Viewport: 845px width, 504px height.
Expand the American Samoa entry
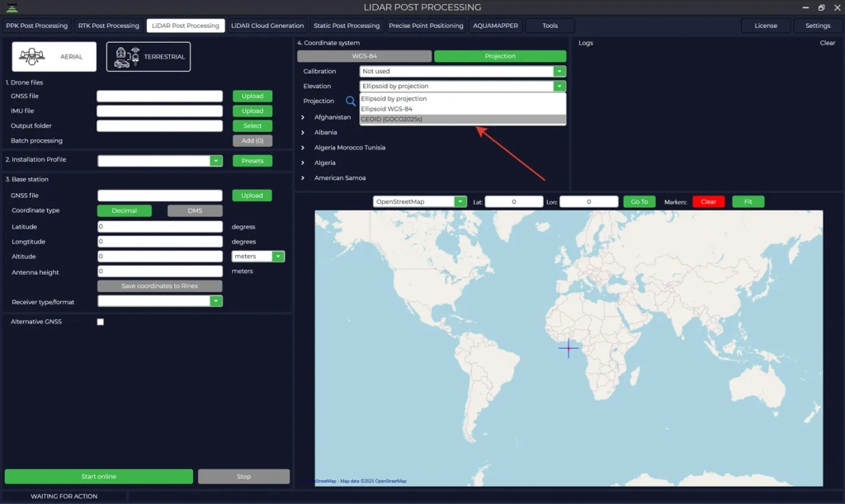click(x=303, y=177)
